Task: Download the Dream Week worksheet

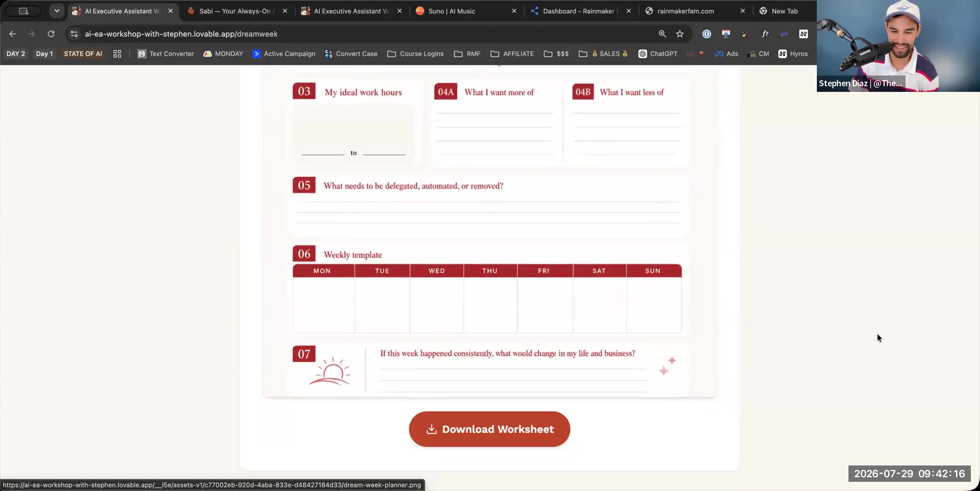Action: click(x=489, y=429)
